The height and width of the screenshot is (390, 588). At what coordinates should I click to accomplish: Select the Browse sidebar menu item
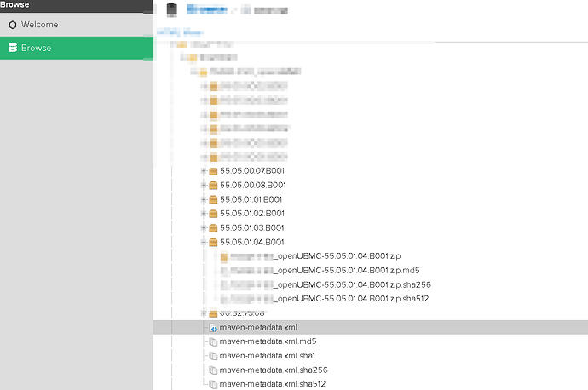click(x=36, y=48)
